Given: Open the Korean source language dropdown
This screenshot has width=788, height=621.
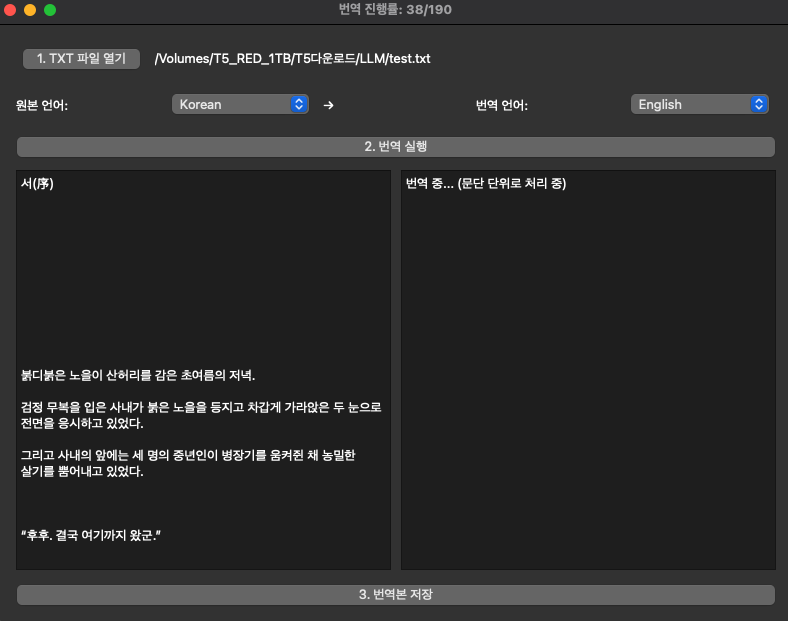Looking at the screenshot, I should pos(240,104).
